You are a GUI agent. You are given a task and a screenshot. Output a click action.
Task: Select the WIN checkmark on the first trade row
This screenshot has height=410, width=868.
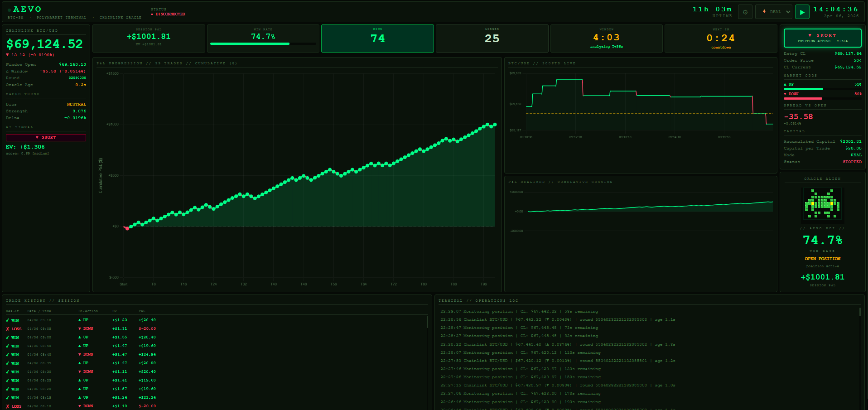(7, 320)
